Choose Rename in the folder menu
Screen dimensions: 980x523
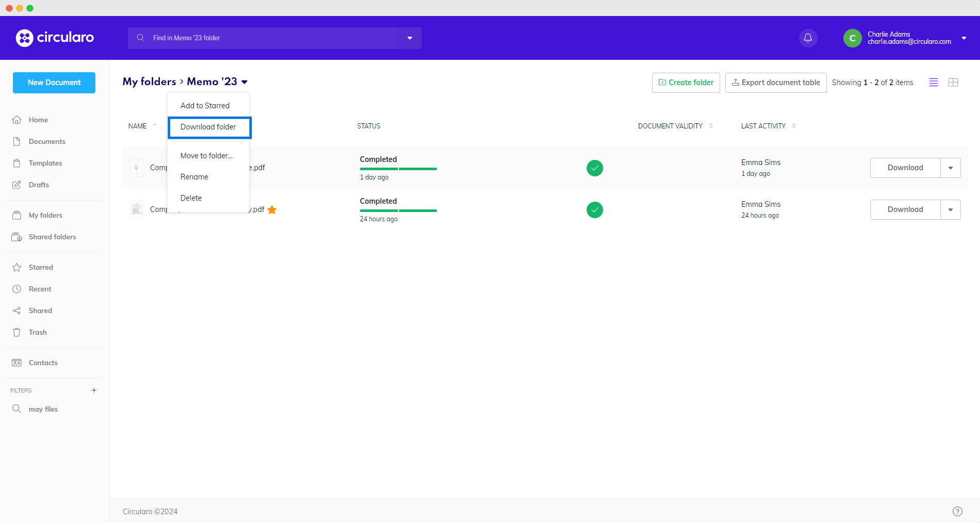pyautogui.click(x=194, y=177)
